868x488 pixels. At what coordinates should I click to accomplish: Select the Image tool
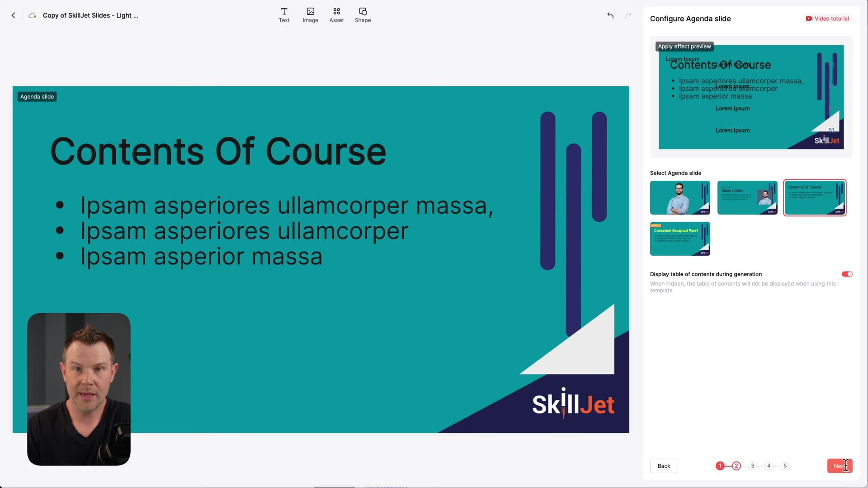coord(310,15)
